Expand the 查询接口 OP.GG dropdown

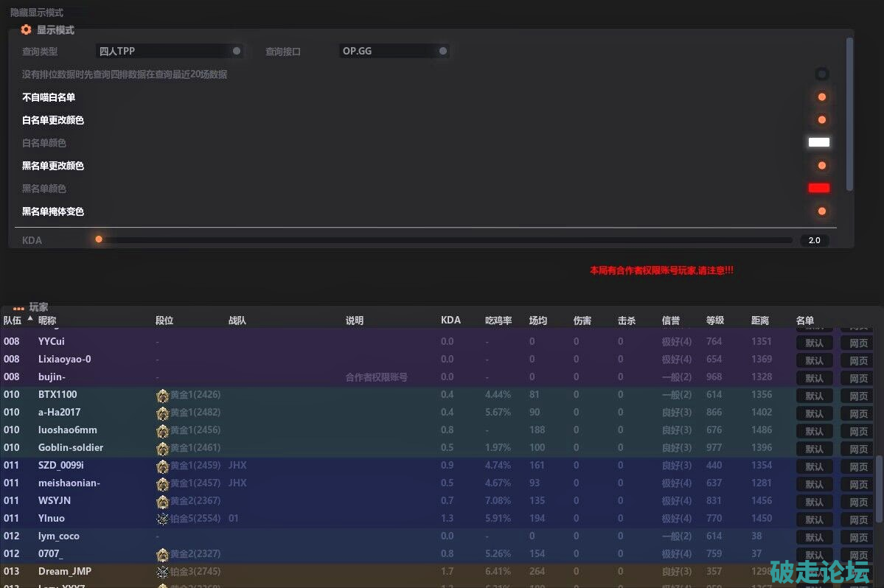(x=394, y=52)
